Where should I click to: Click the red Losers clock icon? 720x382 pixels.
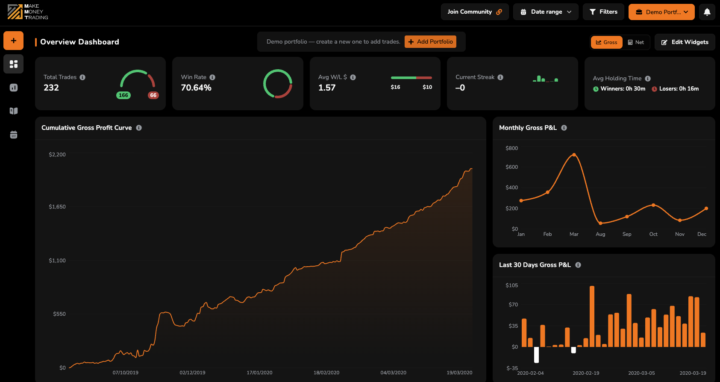tap(654, 89)
